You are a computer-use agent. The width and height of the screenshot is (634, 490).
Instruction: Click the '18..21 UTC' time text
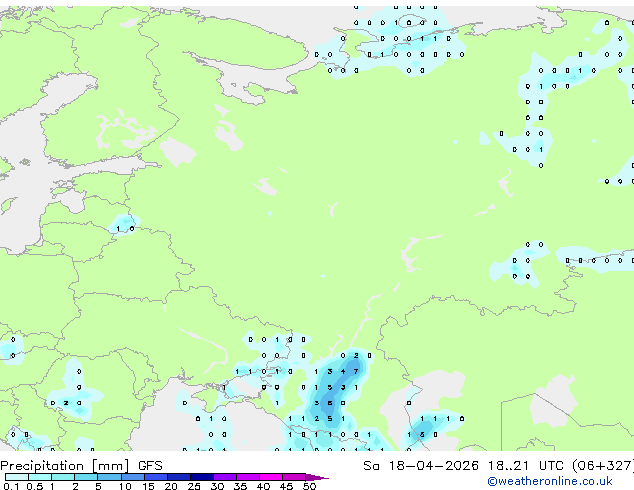point(526,466)
